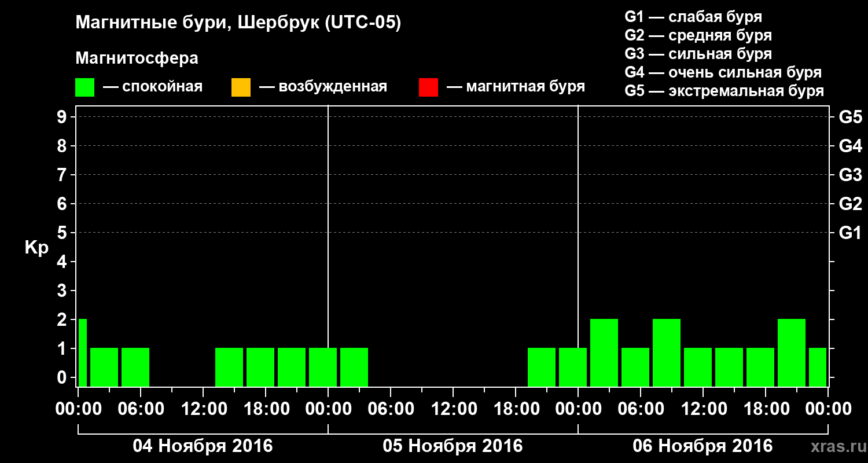
Task: Click the '06 Ноября 2016' date label
Action: coord(703,446)
